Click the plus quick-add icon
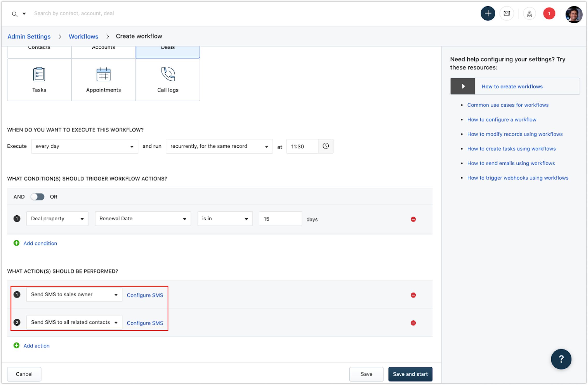 click(488, 13)
